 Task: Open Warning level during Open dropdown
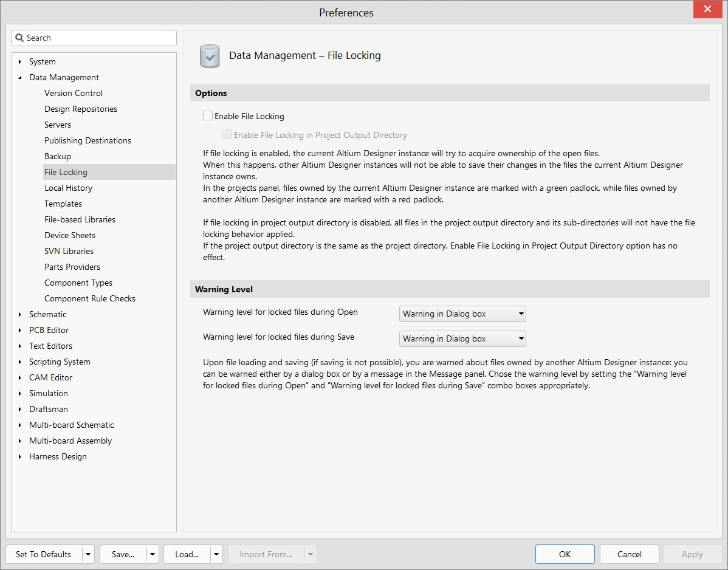coord(462,314)
